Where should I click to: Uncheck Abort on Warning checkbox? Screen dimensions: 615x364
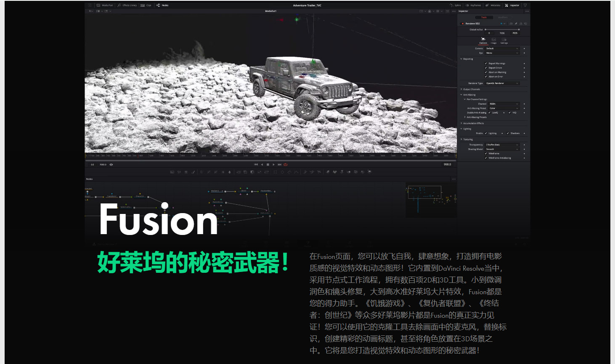click(x=486, y=72)
